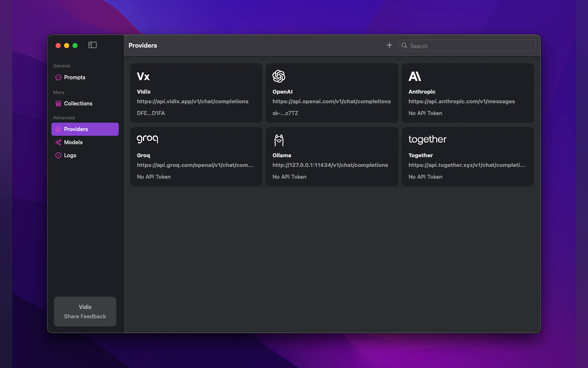The height and width of the screenshot is (368, 588).
Task: Click the groq logo
Action: 147,139
